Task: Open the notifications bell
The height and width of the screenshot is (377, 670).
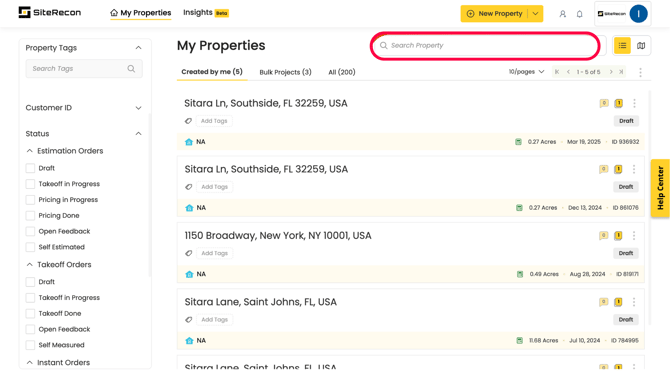Action: pyautogui.click(x=579, y=14)
